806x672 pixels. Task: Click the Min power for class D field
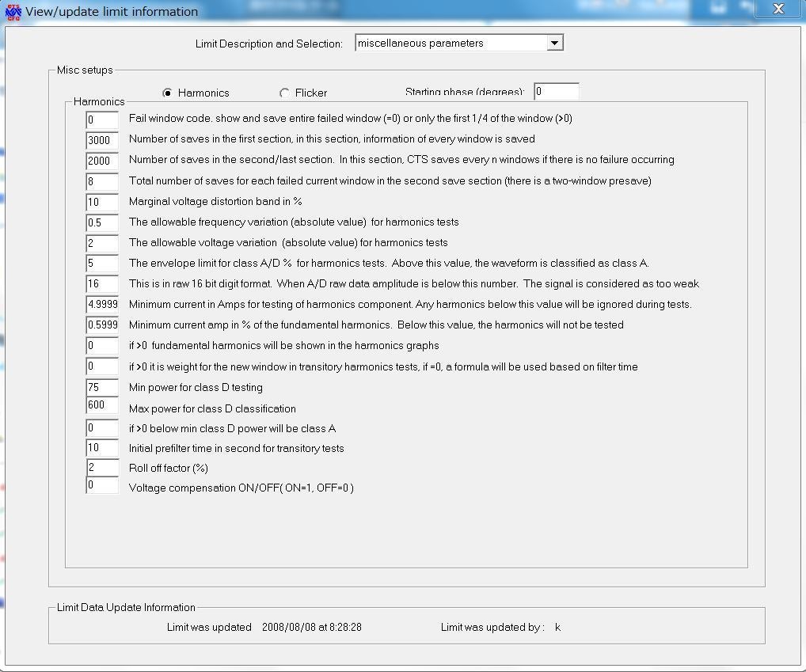[x=102, y=387]
